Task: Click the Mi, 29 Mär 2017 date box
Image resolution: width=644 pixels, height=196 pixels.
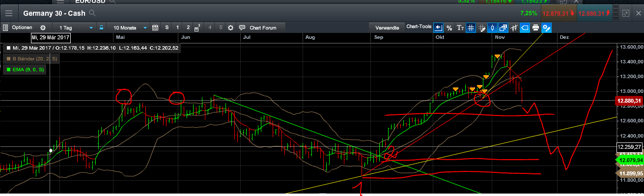Action: [x=51, y=37]
